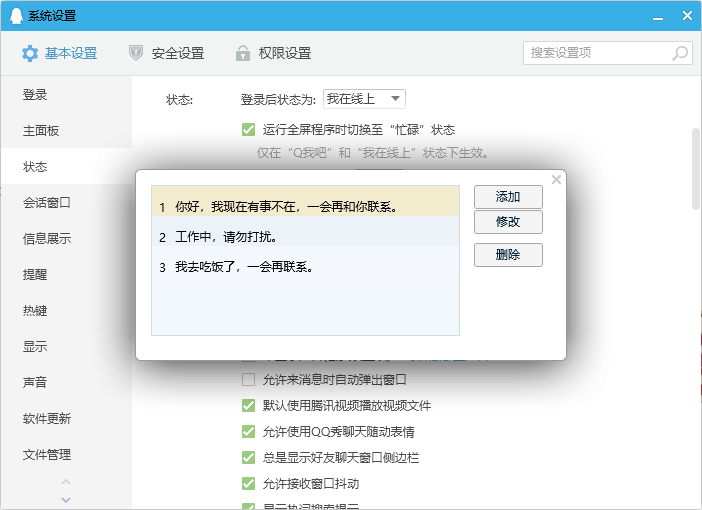The width and height of the screenshot is (702, 510).
Task: Close the auto-reply dialog with its X icon
Action: pyautogui.click(x=557, y=179)
